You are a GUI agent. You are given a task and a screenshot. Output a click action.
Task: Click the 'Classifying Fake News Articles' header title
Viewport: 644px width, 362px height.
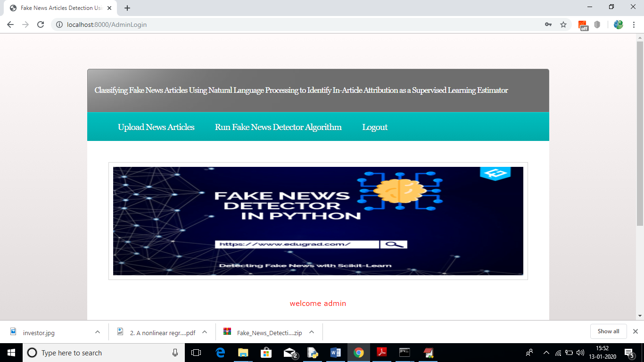pos(301,90)
